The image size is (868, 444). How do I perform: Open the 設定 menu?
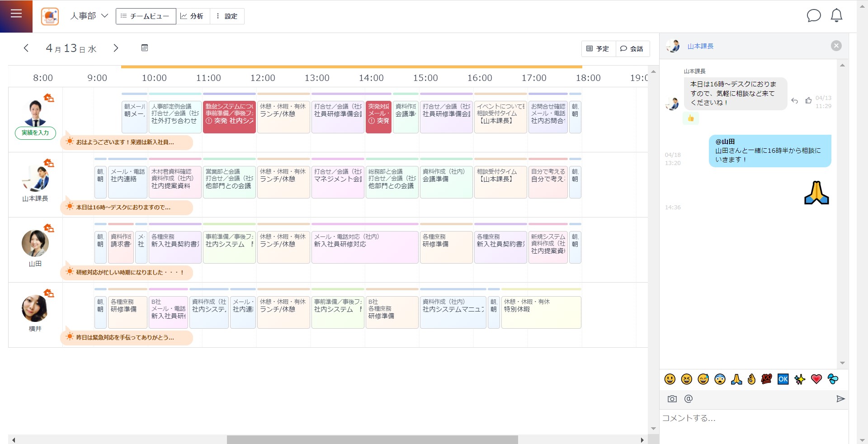[x=227, y=16]
